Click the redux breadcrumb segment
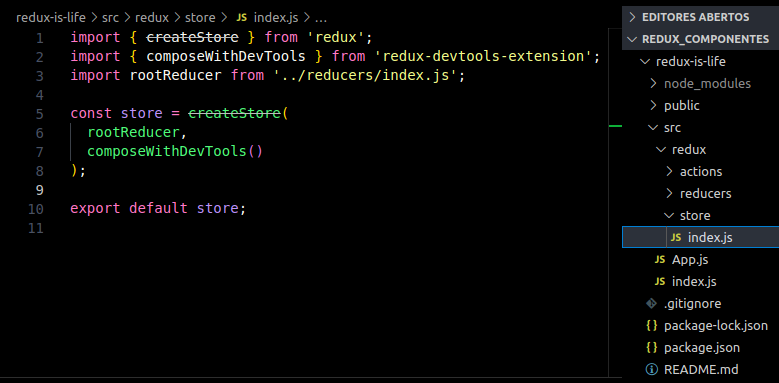This screenshot has height=383, width=779. [x=152, y=18]
